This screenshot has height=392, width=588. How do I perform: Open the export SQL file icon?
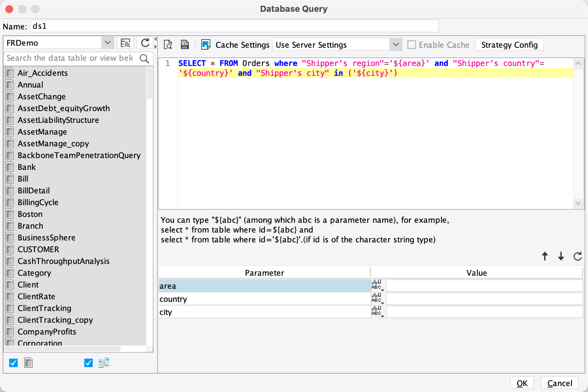coord(185,44)
